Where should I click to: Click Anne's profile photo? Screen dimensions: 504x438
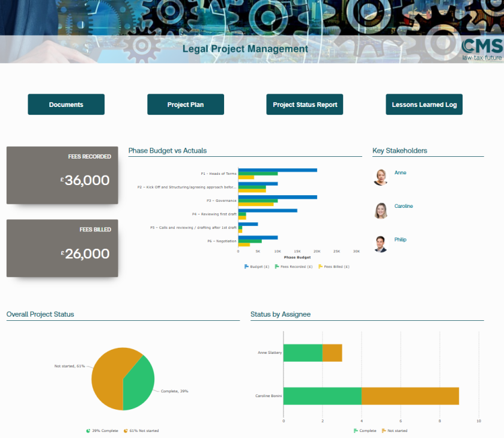[380, 177]
